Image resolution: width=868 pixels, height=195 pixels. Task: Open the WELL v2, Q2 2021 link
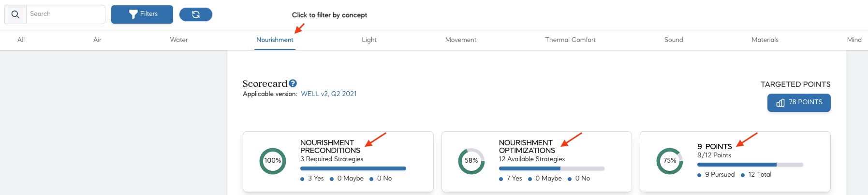click(328, 94)
